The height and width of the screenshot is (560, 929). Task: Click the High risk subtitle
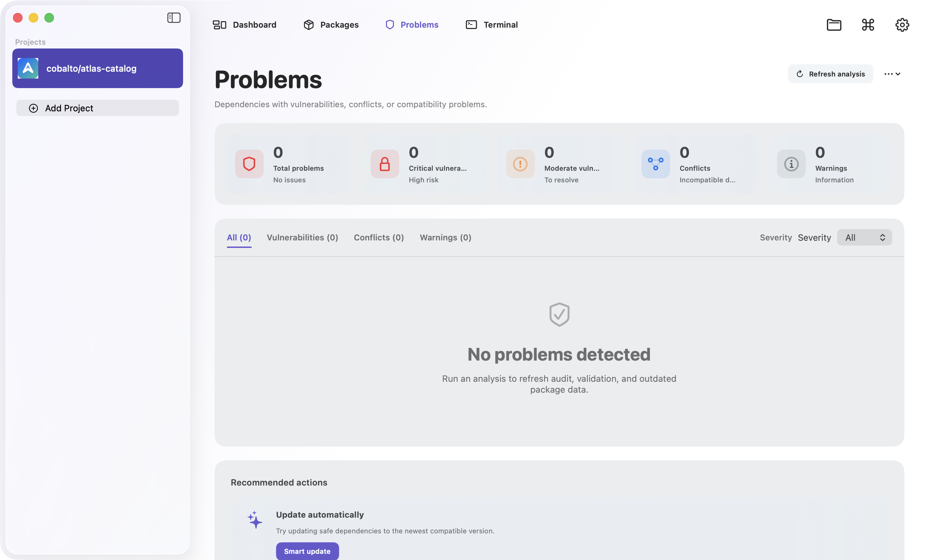(424, 180)
